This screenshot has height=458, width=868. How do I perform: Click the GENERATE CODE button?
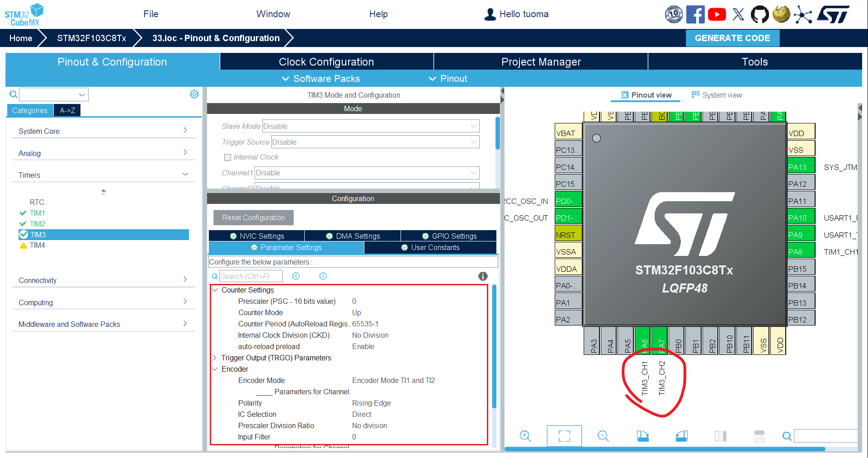pos(732,38)
